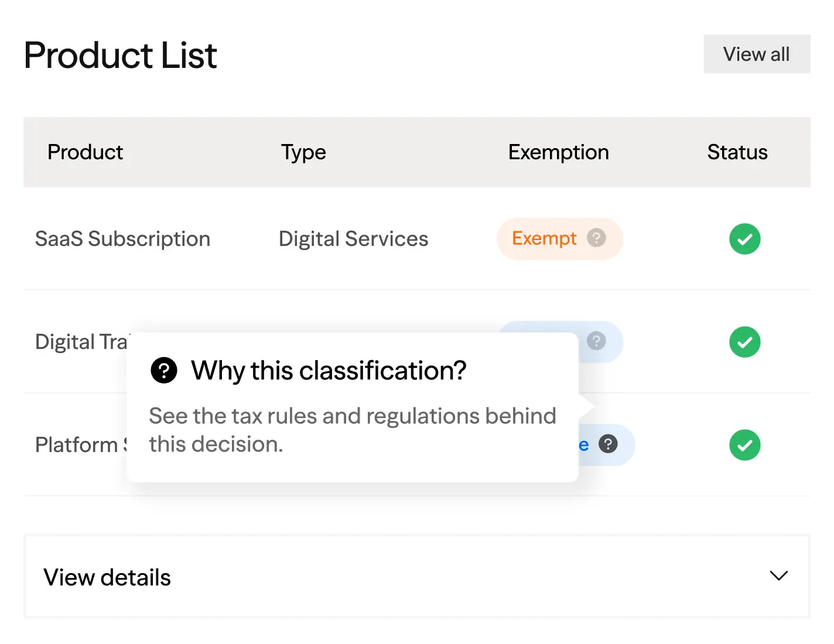
Task: Click the green status checkmark in the Digital Tra row
Action: (x=744, y=342)
